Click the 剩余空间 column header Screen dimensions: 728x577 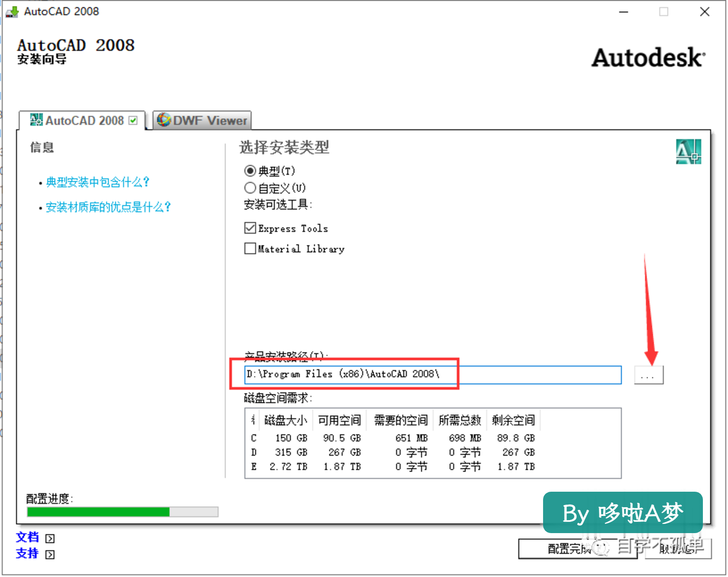click(x=513, y=420)
